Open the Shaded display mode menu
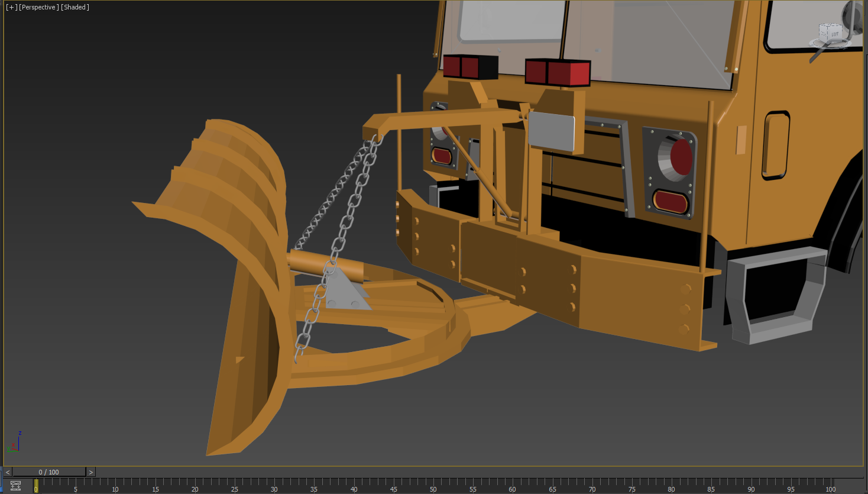The width and height of the screenshot is (868, 494). [75, 7]
